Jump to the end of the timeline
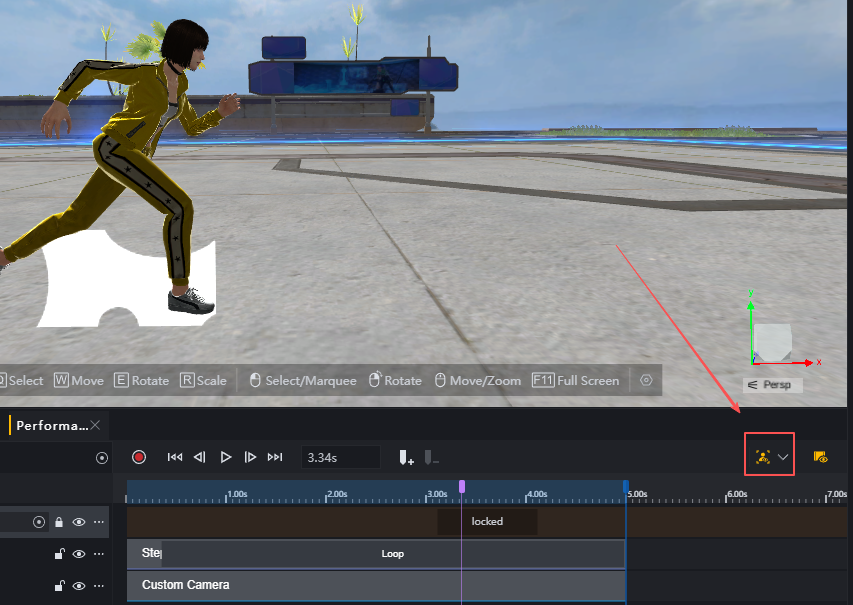 275,457
